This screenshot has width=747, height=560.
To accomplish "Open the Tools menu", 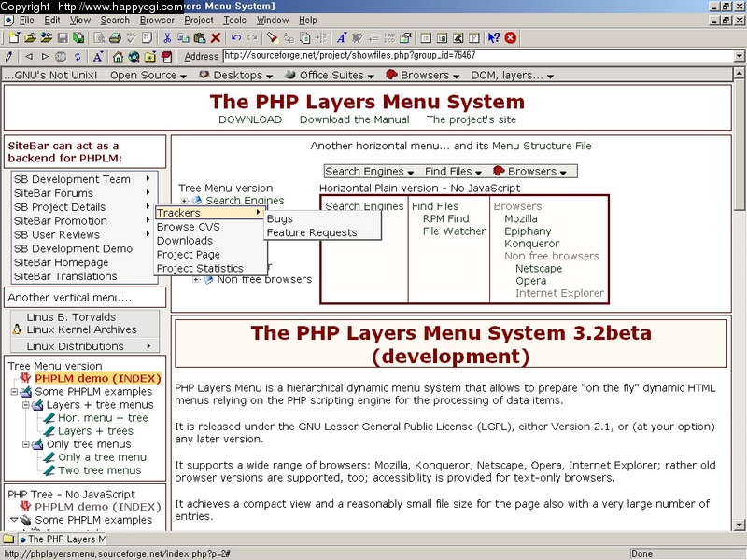I will click(x=235, y=20).
